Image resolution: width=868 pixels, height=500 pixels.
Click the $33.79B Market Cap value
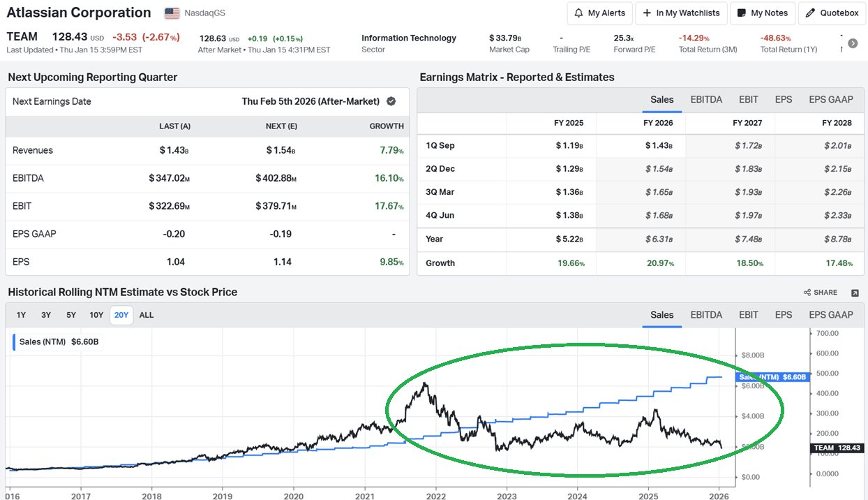coord(506,38)
